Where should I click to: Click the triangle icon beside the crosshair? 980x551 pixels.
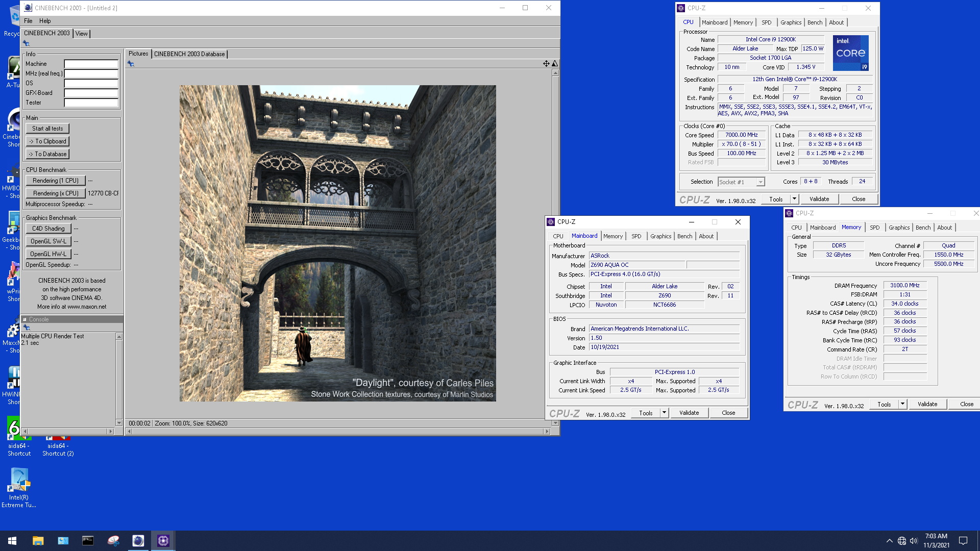tap(555, 64)
